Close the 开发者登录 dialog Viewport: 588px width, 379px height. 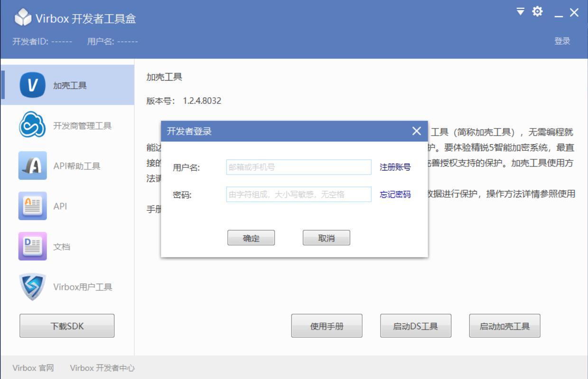(417, 131)
